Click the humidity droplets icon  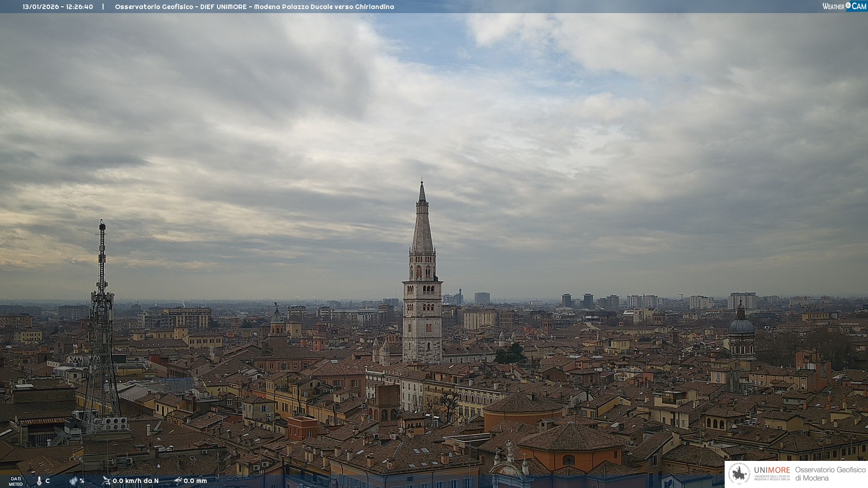[x=73, y=481]
